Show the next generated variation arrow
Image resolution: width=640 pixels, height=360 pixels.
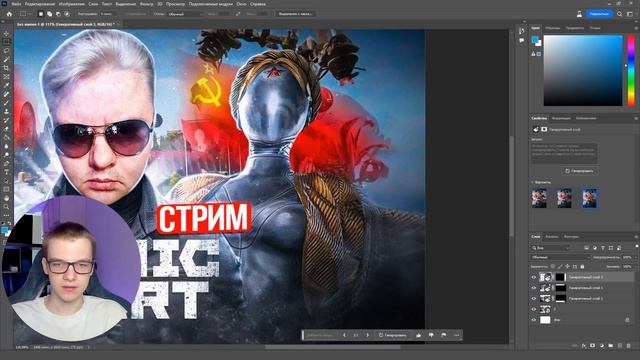tap(367, 335)
